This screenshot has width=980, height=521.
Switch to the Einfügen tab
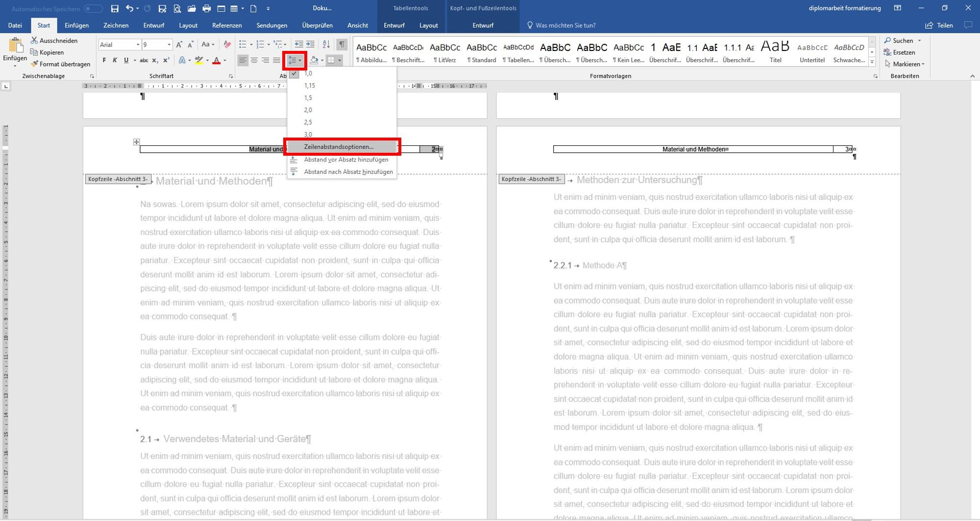click(77, 25)
